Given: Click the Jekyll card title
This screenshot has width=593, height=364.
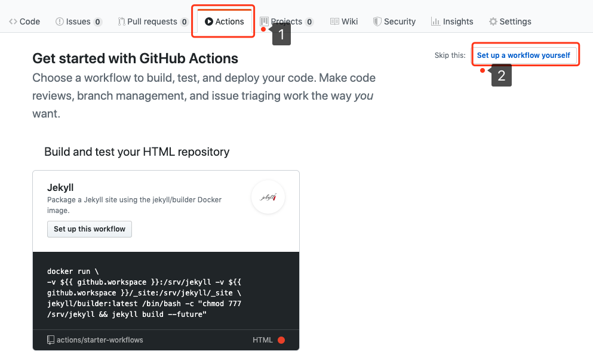Looking at the screenshot, I should point(60,187).
